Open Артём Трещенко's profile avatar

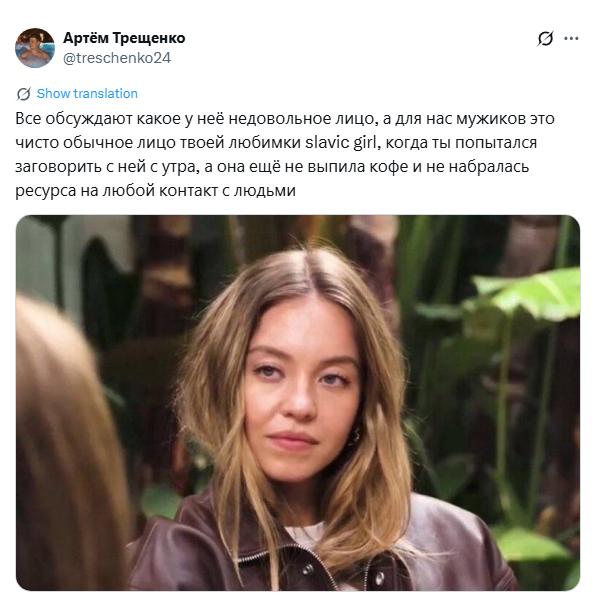pyautogui.click(x=35, y=48)
